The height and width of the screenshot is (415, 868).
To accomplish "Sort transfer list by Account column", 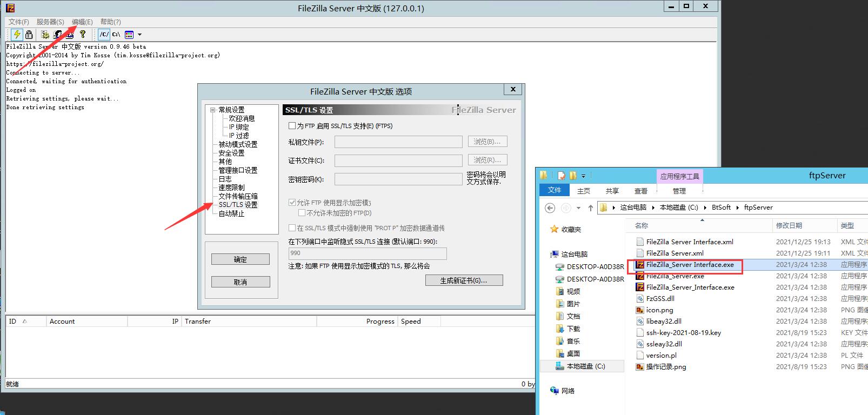I will (87, 322).
